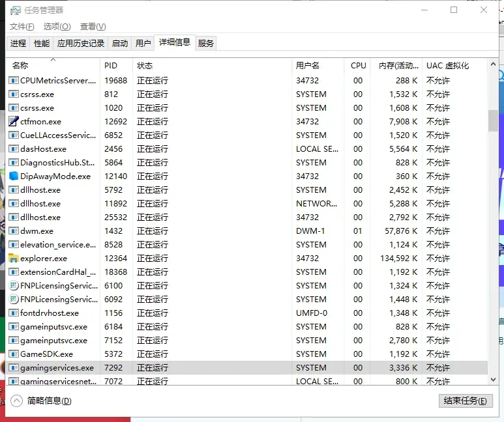Switch to the 用户 tab
504x422 pixels.
(x=143, y=44)
